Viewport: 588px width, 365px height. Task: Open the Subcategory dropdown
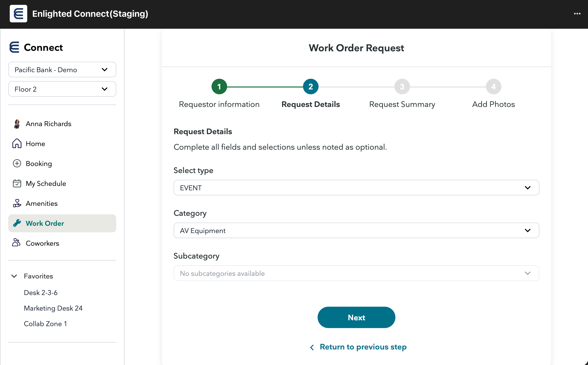tap(356, 273)
